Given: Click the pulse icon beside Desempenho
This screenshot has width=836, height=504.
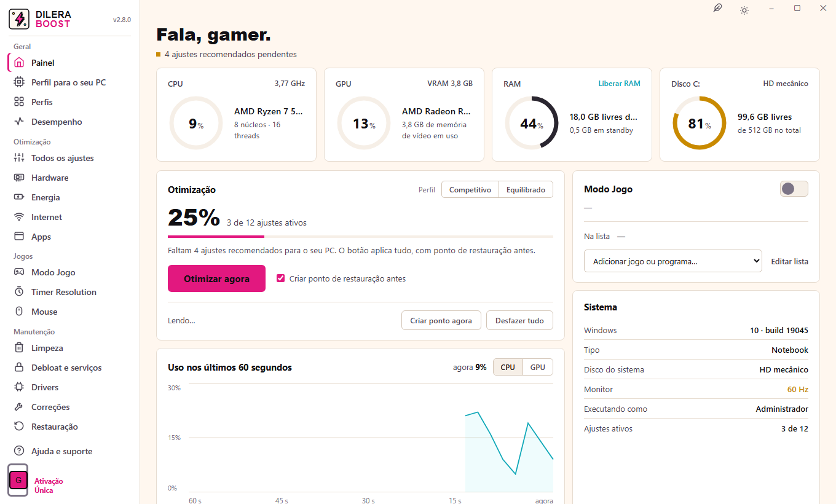Looking at the screenshot, I should 19,122.
